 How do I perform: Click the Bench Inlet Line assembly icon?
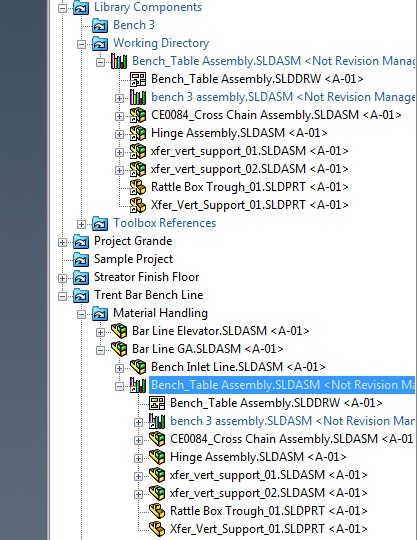[138, 367]
